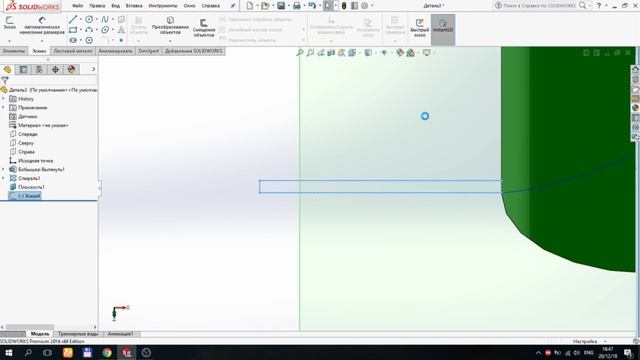The height and width of the screenshot is (360, 640).
Task: Switch to the Анализировать ribbon tab
Action: pyautogui.click(x=116, y=51)
